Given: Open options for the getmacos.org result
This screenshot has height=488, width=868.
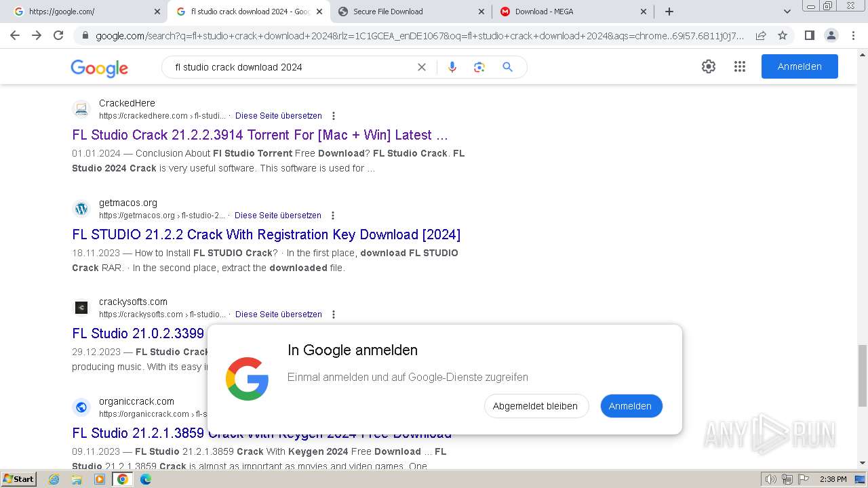Looking at the screenshot, I should (x=332, y=216).
